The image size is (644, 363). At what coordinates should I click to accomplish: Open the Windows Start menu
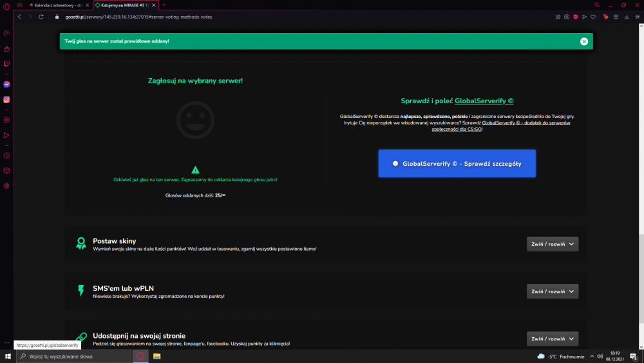pos(8,357)
